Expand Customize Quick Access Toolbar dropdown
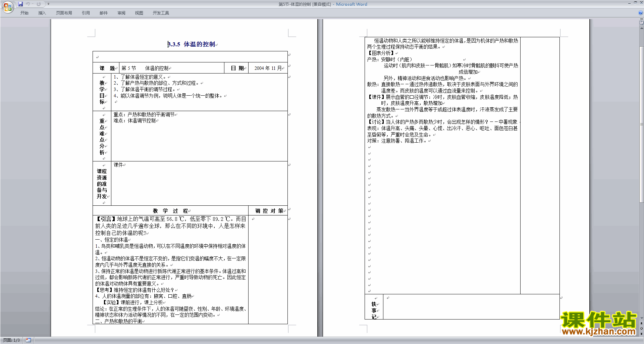Screen dimensions: 644x344 (48, 4)
